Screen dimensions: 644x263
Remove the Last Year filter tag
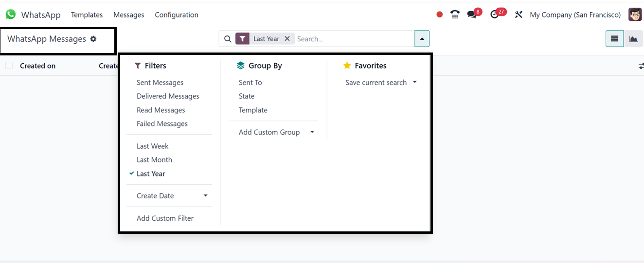point(287,39)
